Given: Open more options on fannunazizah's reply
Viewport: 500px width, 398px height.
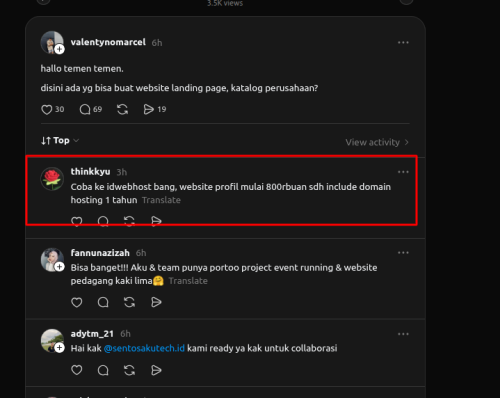Looking at the screenshot, I should coord(403,253).
